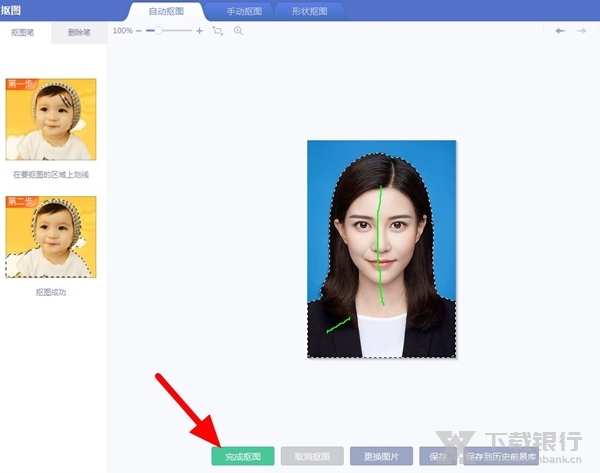Click the magnifier original-size icon
Viewport: 600px width, 473px height.
click(238, 31)
